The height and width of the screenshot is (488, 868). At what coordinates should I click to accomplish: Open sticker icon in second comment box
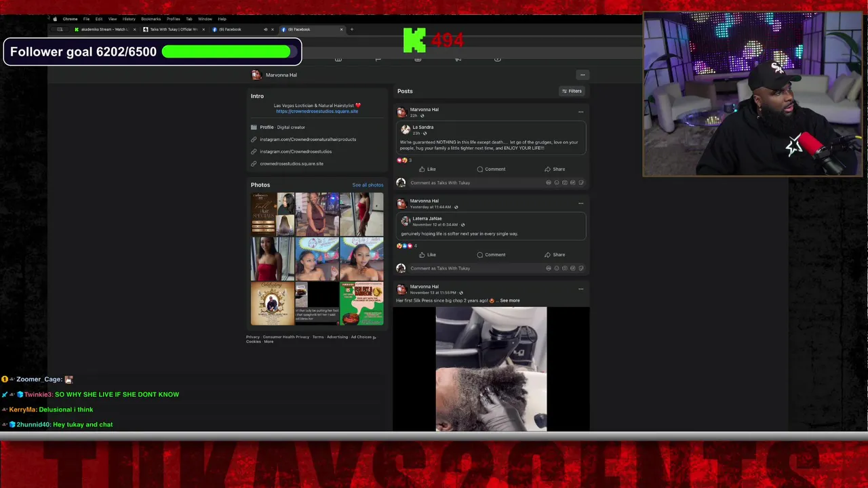click(580, 268)
